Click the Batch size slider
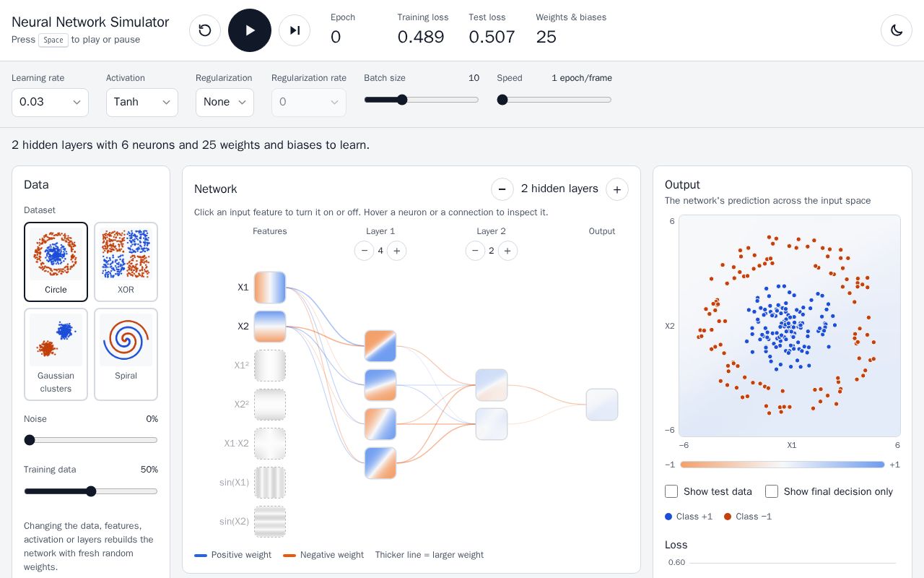 pos(422,100)
